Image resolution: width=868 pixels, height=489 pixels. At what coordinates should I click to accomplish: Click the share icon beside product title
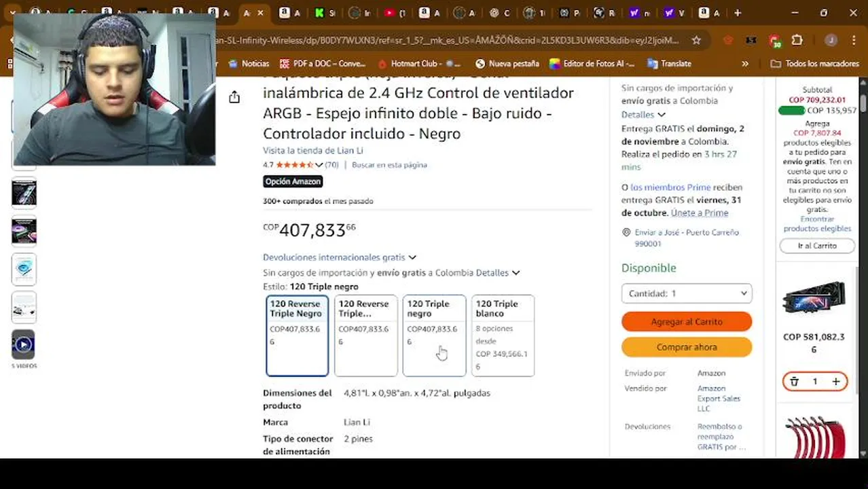234,97
